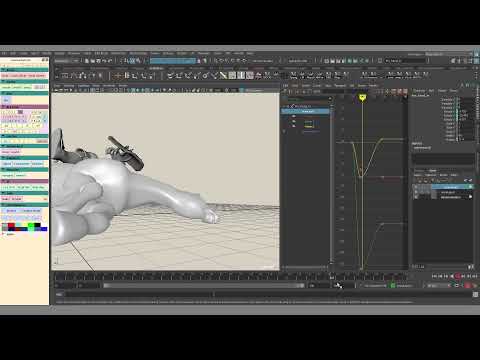Click the Redo icon in status line
This screenshot has width=480, height=360.
(x=110, y=61)
